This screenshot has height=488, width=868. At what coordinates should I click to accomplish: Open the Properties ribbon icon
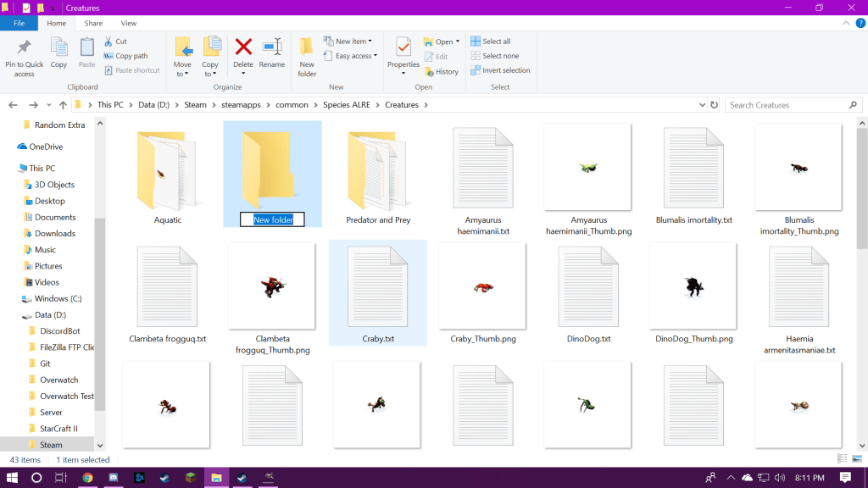coord(403,47)
